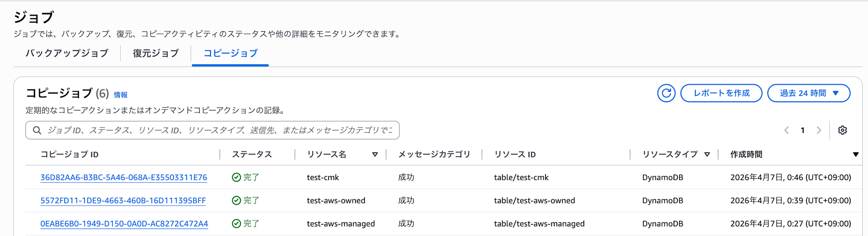The height and width of the screenshot is (236, 868).
Task: Sort by リソースタイプ column arrow
Action: point(707,154)
